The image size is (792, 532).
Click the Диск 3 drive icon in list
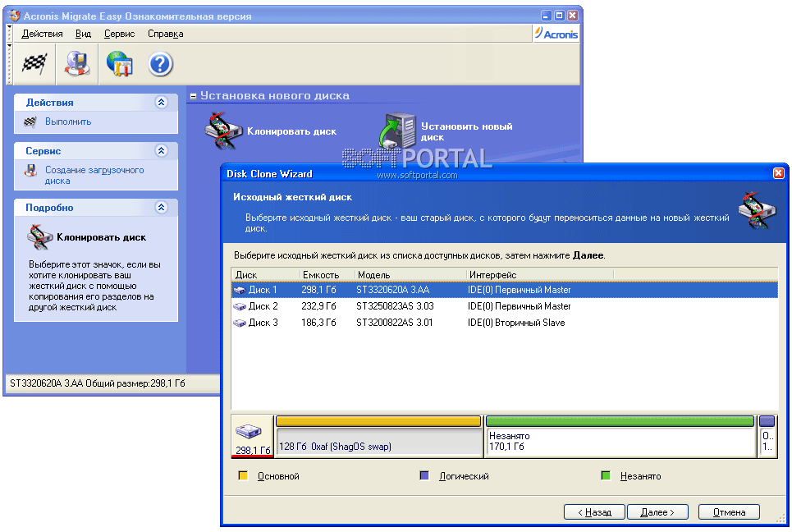point(240,323)
